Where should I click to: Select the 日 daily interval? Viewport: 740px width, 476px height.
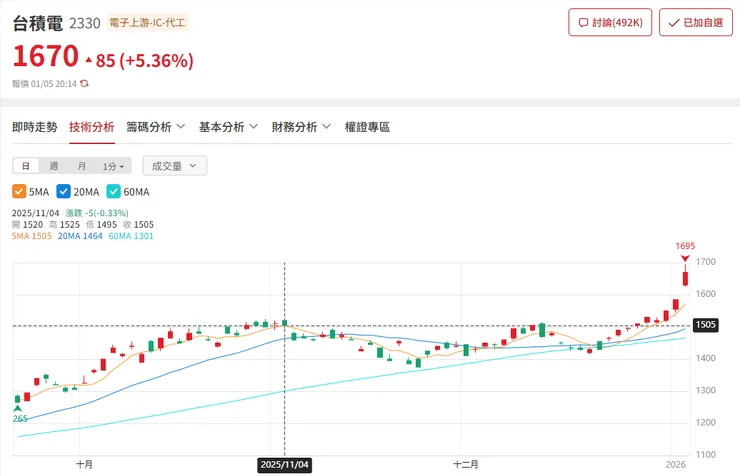[x=26, y=166]
